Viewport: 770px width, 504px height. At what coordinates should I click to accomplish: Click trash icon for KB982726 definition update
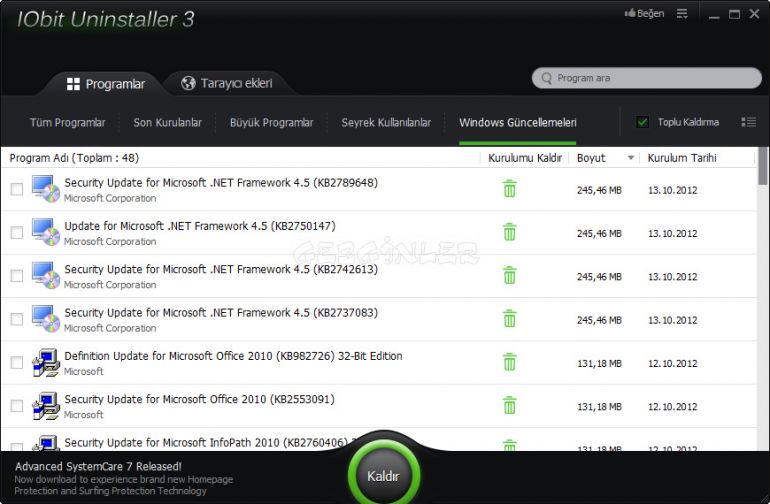click(x=509, y=362)
